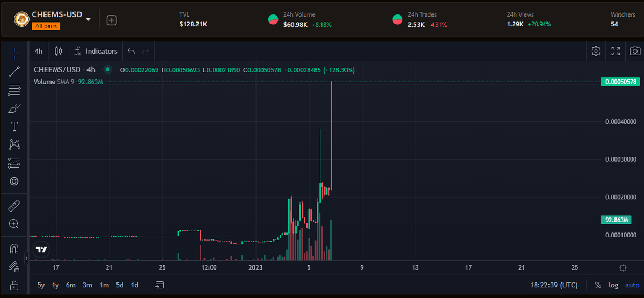
Task: Click the 92.863M volume axis label
Action: [616, 220]
